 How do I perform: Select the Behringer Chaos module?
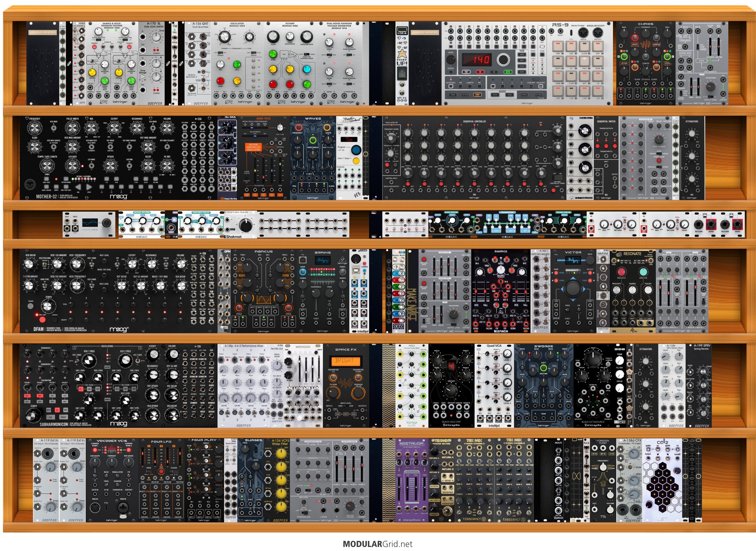tap(646, 63)
